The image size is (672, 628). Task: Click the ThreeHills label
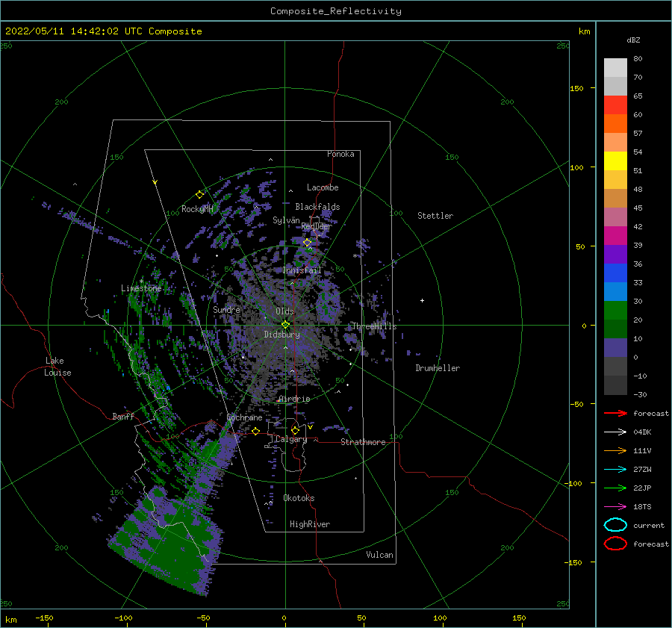pyautogui.click(x=375, y=326)
